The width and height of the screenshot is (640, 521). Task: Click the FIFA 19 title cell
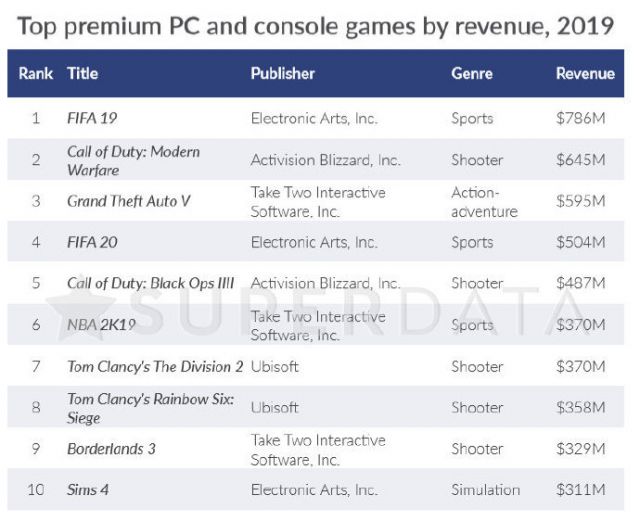[92, 118]
